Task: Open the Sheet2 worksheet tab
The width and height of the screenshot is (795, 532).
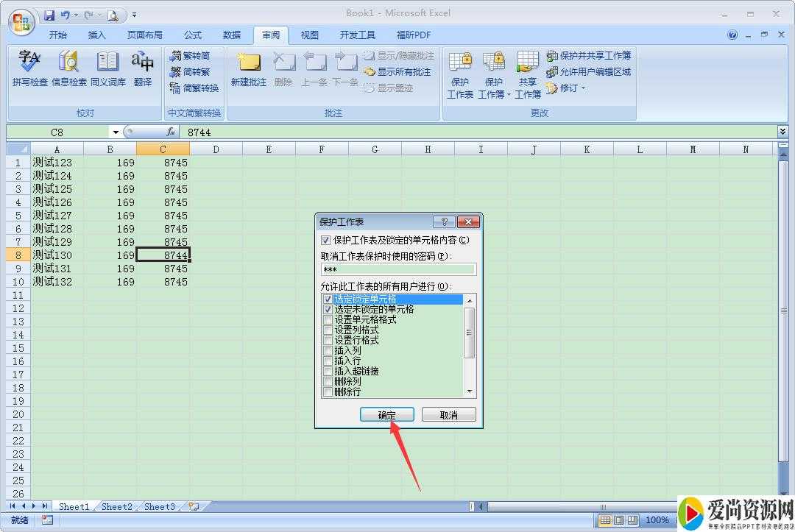Action: 117,506
